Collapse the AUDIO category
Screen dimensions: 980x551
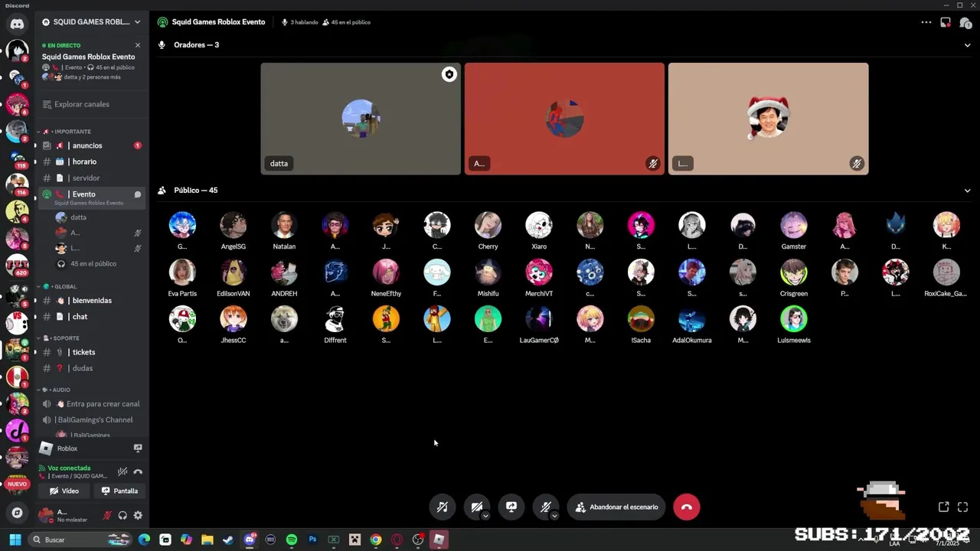[54, 390]
